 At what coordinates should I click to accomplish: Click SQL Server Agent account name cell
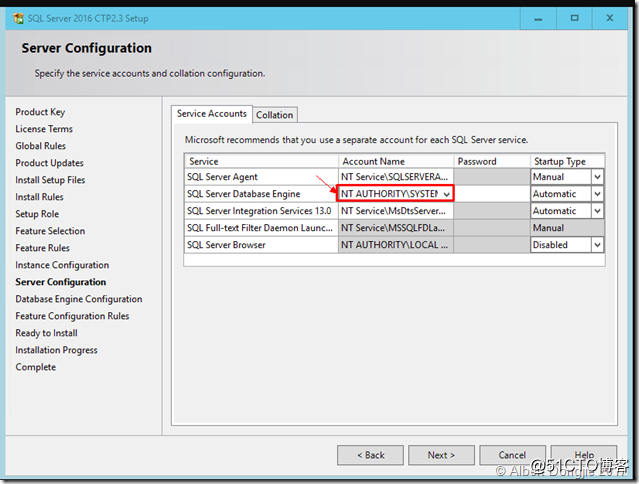pos(396,177)
